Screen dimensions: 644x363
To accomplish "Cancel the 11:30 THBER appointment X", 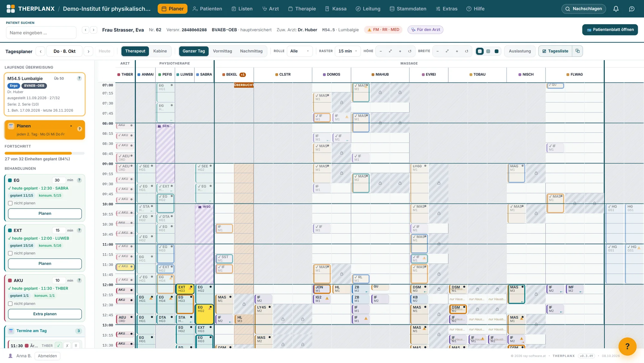I will (x=67, y=345).
